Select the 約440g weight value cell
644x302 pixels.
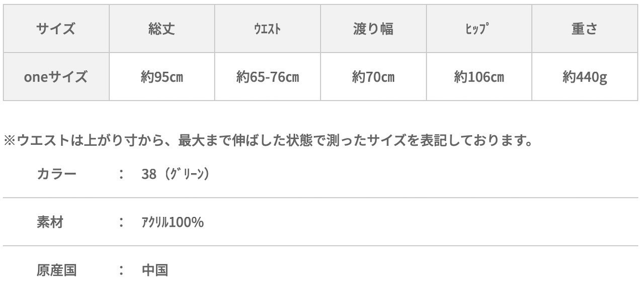click(x=584, y=77)
